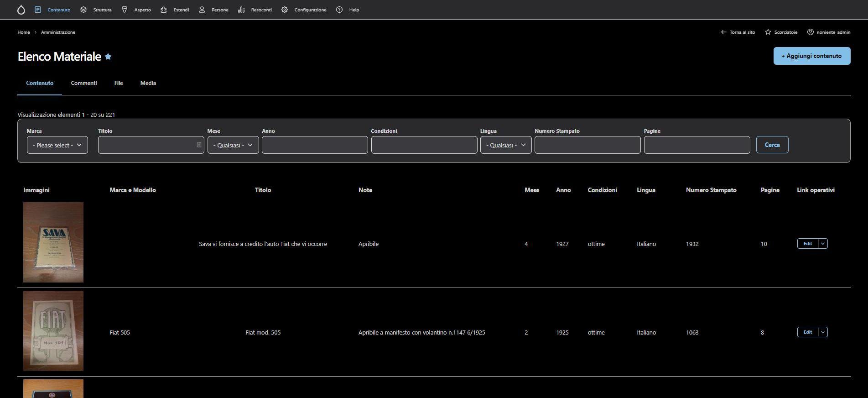The image size is (868, 398).
Task: Expand the Mese filter dropdown
Action: pyautogui.click(x=233, y=145)
